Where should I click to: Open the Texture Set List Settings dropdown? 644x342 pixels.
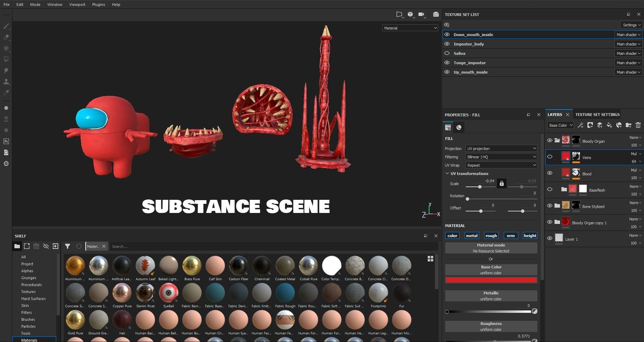tap(631, 25)
